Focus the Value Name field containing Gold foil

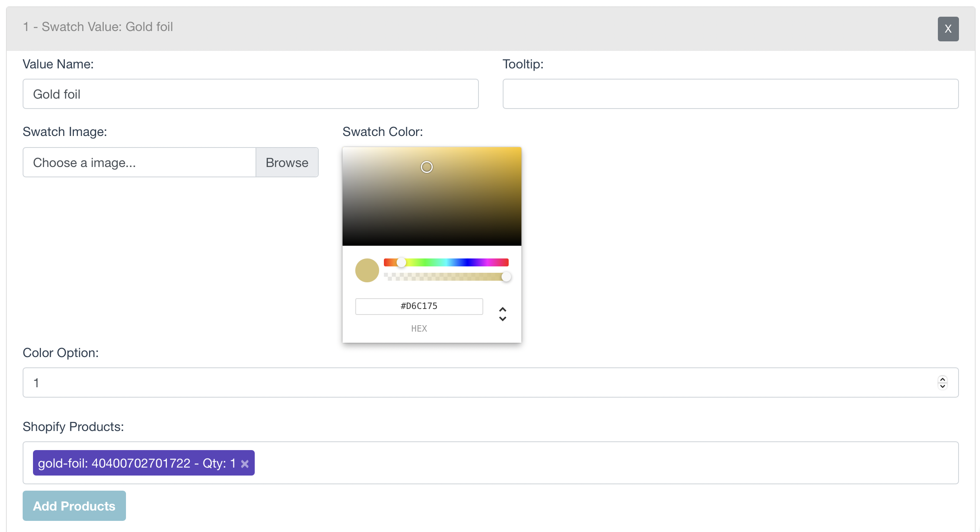coord(250,94)
